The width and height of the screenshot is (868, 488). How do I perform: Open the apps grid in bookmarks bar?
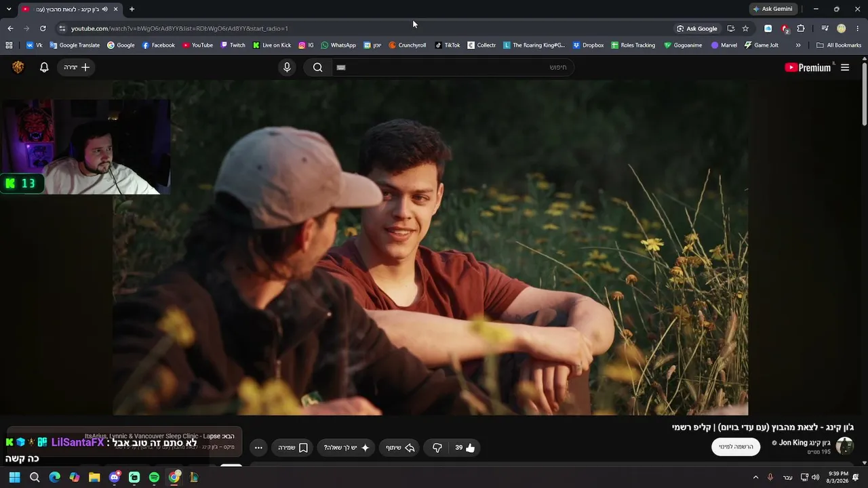pos(9,45)
